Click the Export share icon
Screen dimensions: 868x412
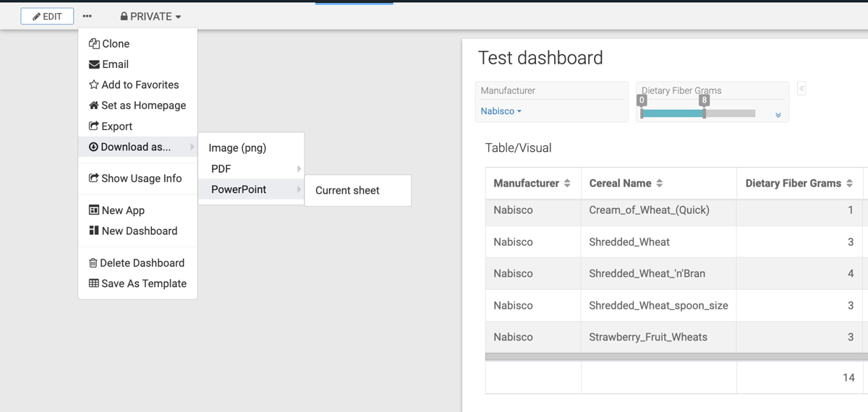[x=94, y=126]
